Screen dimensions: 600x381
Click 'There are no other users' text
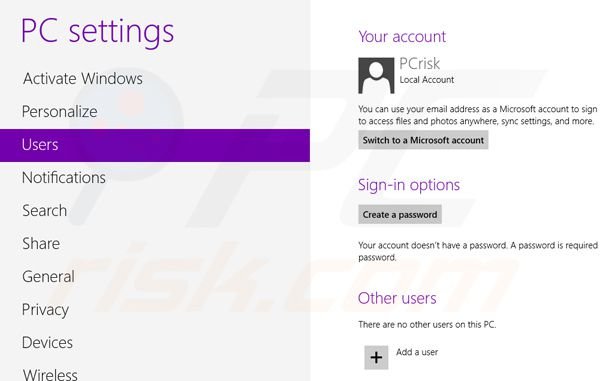point(427,325)
